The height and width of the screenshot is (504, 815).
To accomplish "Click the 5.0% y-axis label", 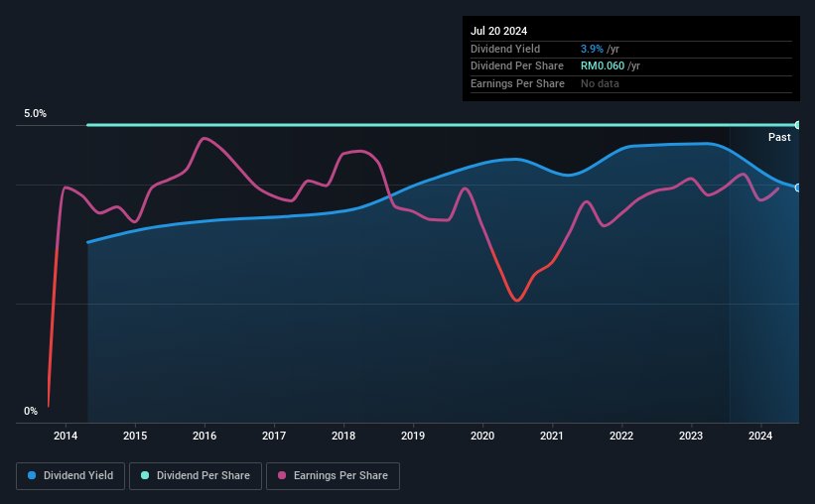I will 36,113.
